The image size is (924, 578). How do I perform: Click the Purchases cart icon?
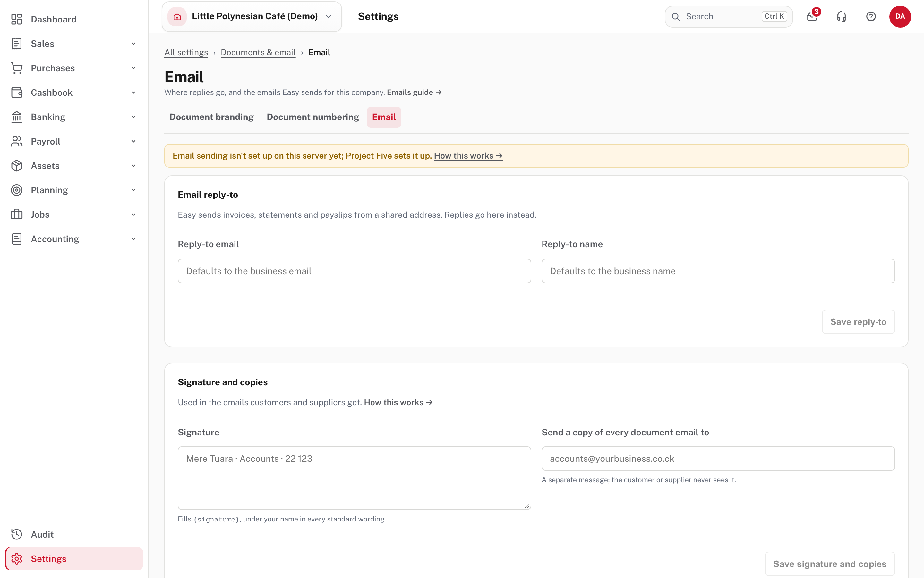[16, 68]
